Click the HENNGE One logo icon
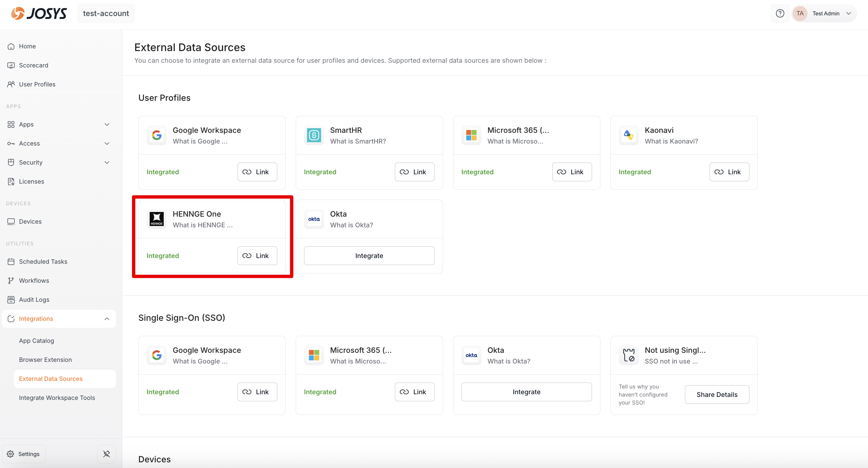The height and width of the screenshot is (468, 868). point(156,219)
